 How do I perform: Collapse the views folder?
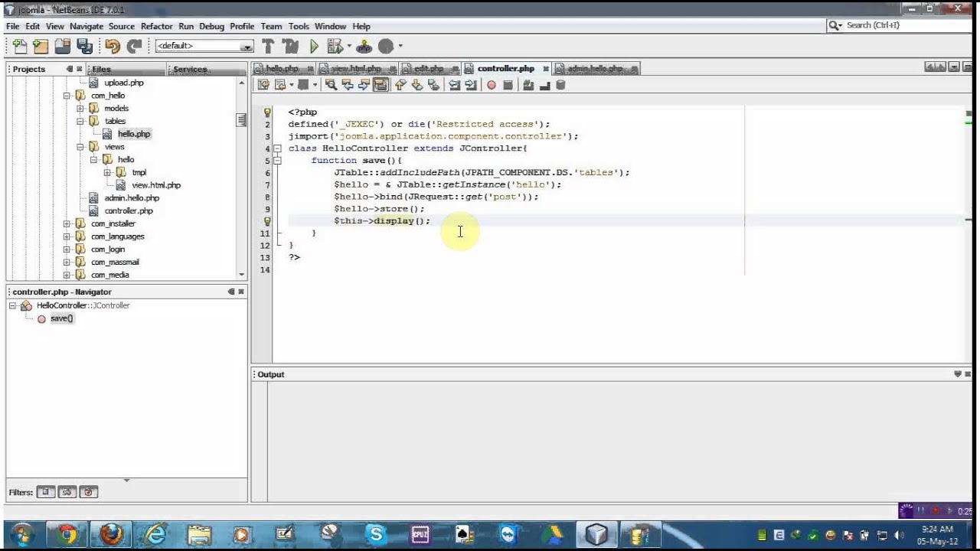(x=80, y=147)
